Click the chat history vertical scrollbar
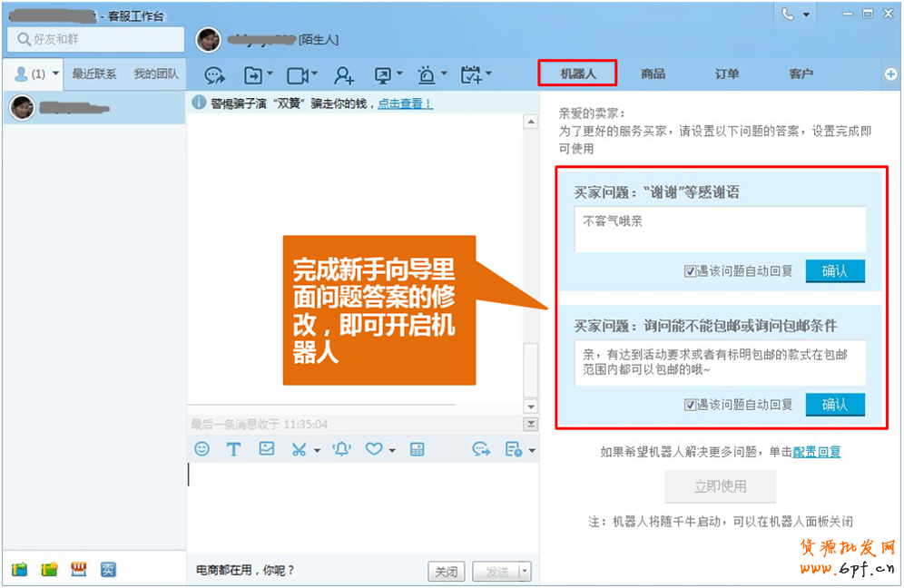The height and width of the screenshot is (588, 904). [531, 263]
